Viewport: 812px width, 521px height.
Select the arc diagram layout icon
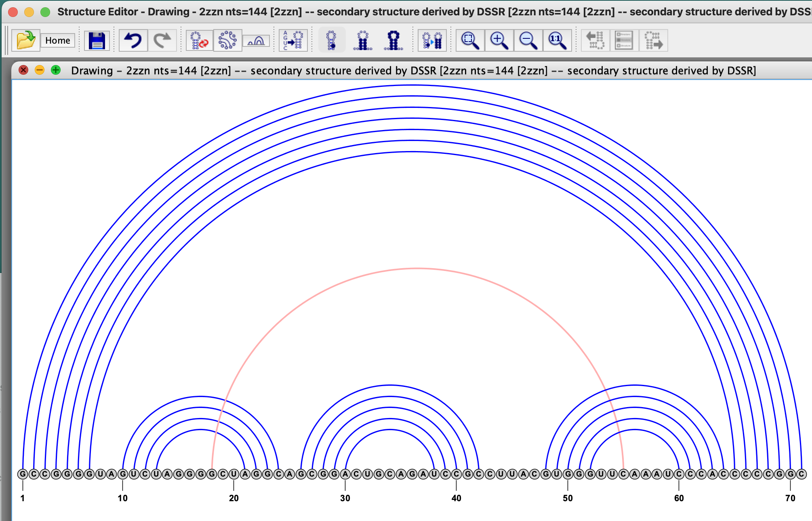pos(256,41)
